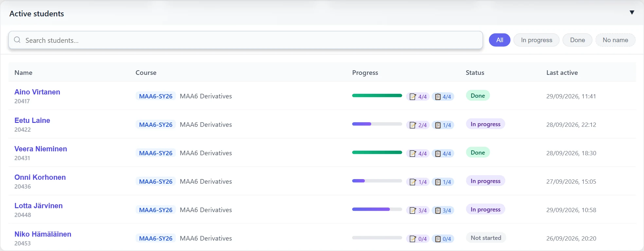The width and height of the screenshot is (644, 251).
Task: Click student ID 20436
Action: [23, 187]
